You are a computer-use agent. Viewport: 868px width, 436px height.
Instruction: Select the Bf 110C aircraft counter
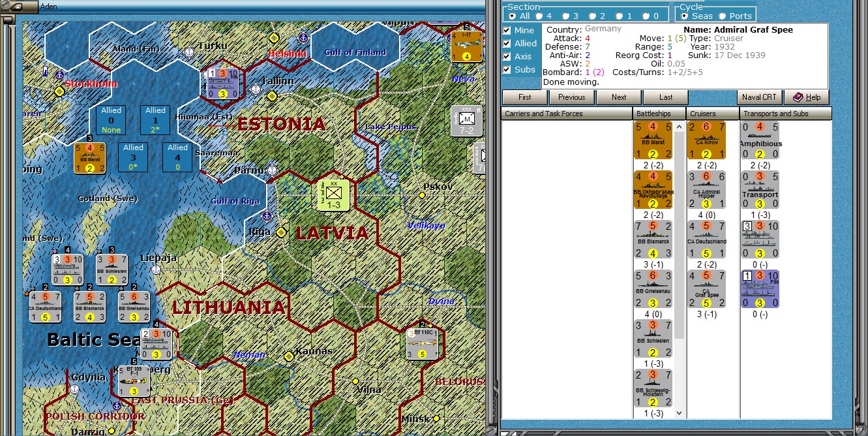tap(422, 344)
